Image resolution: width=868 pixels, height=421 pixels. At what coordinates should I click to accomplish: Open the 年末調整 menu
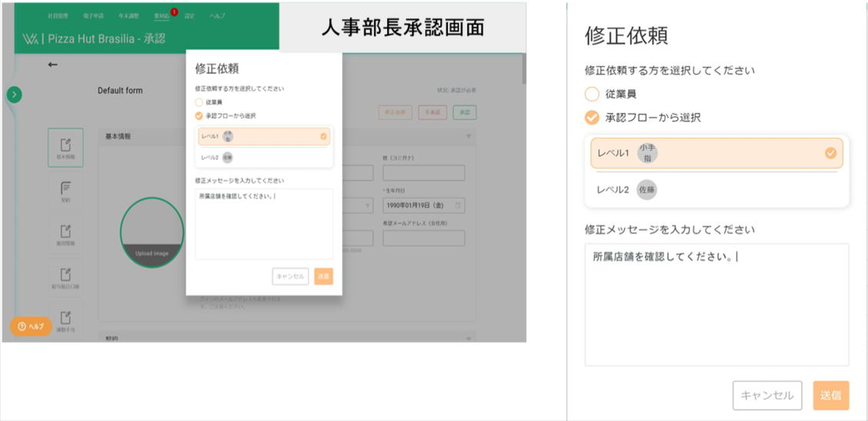click(129, 16)
